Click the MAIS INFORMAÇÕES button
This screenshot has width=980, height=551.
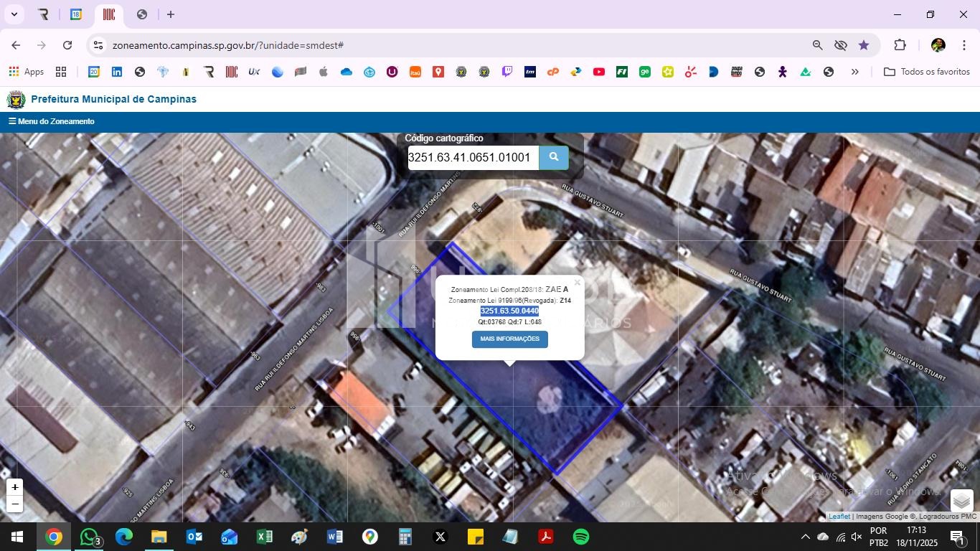click(x=509, y=339)
